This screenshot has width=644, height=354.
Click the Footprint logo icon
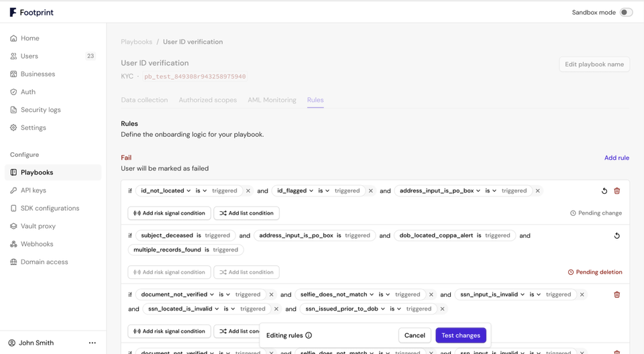pyautogui.click(x=13, y=12)
